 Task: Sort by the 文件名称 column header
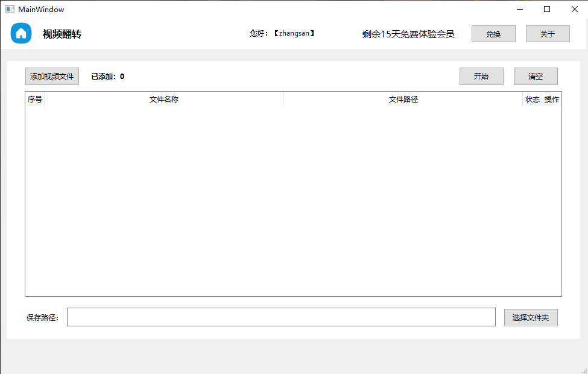pos(164,100)
